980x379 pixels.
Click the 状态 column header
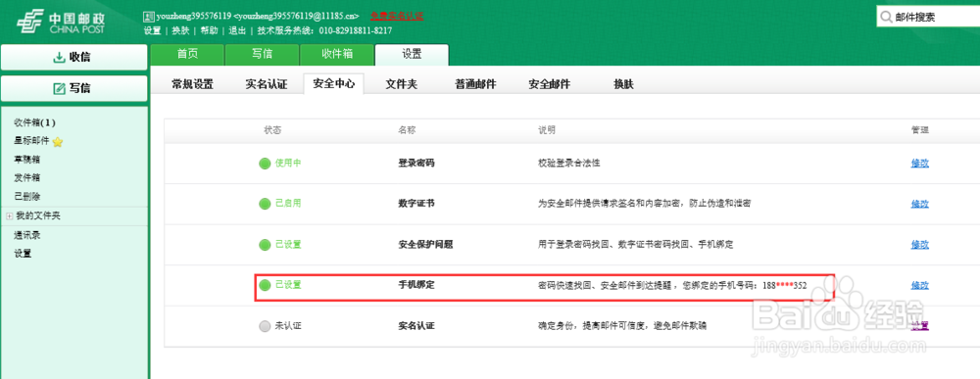coord(272,130)
